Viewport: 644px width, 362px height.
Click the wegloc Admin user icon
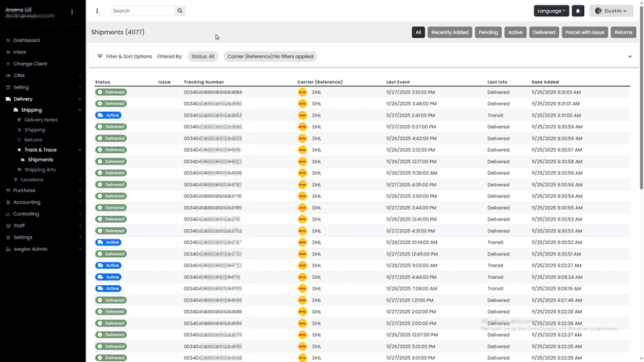point(8,249)
